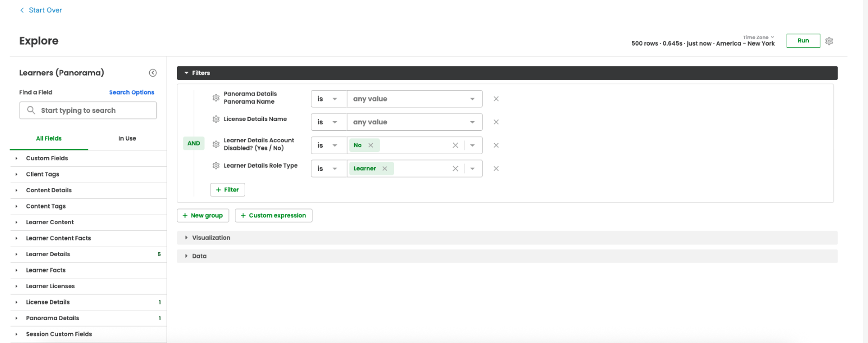Screen dimensions: 868x343
Task: Delete the Panorama Name filter row
Action: point(496,99)
